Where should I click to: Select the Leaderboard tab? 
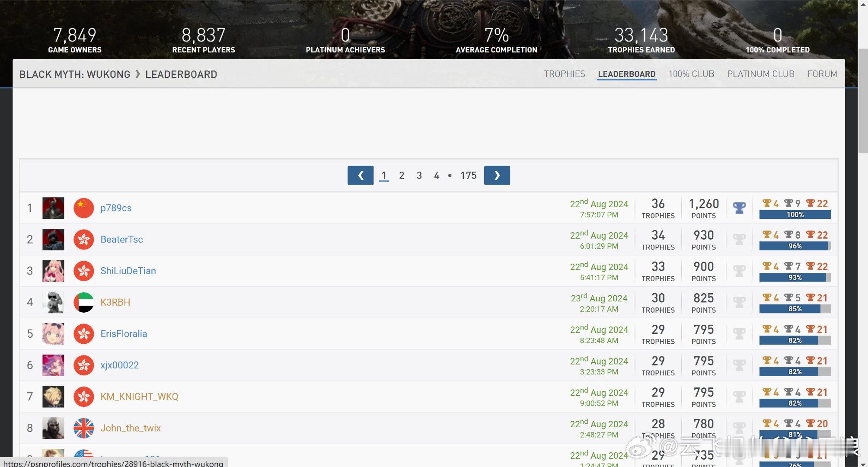click(627, 74)
